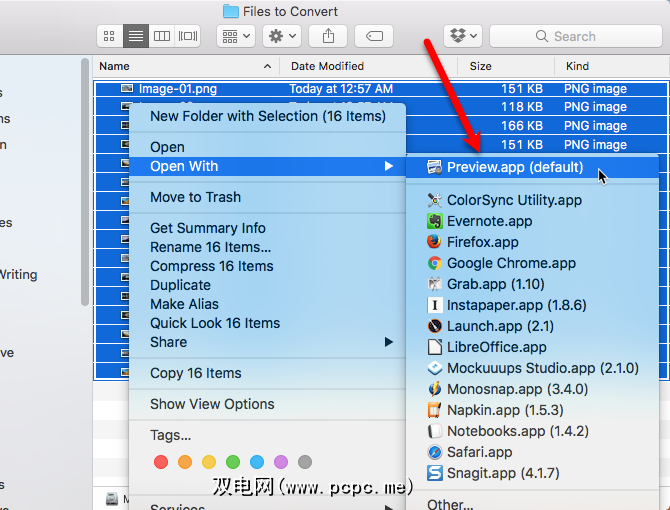The height and width of the screenshot is (510, 670).
Task: Switch to column view mode
Action: pyautogui.click(x=162, y=36)
